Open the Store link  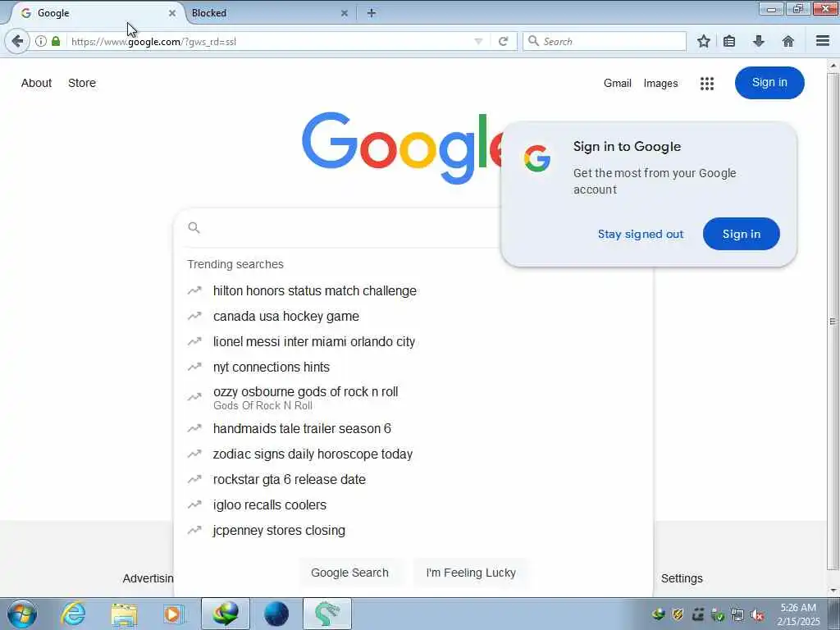coord(82,83)
